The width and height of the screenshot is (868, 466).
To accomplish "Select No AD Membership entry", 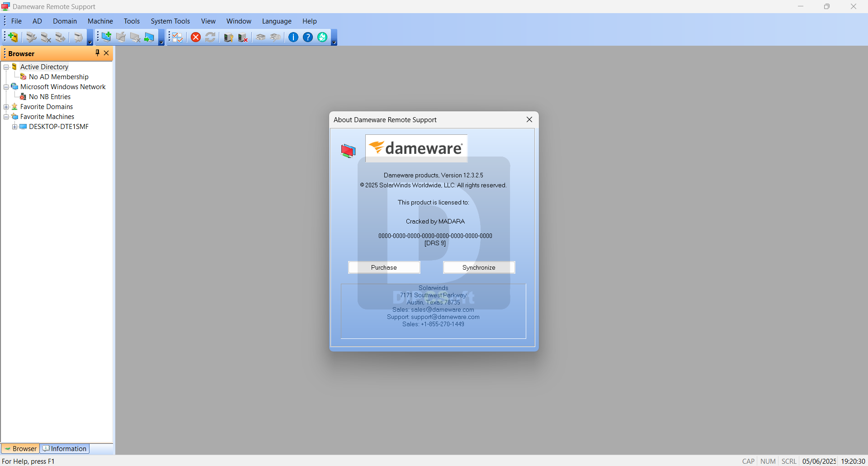I will (x=59, y=77).
